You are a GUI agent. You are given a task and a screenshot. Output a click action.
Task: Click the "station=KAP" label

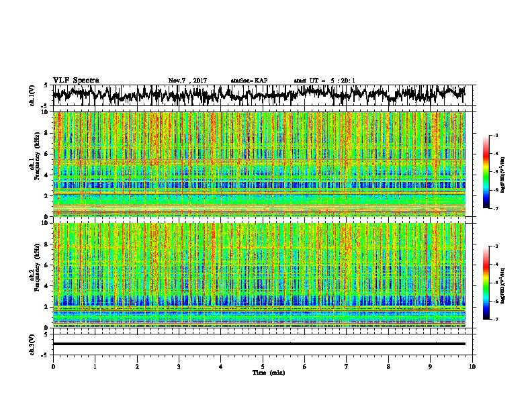(x=249, y=81)
